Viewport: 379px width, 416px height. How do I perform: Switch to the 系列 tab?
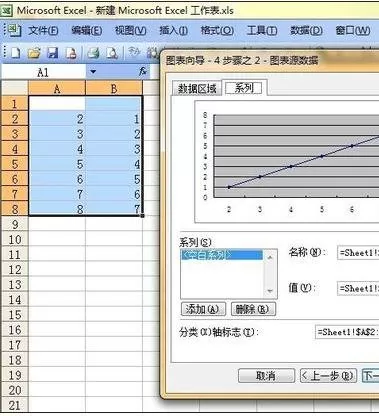point(244,88)
